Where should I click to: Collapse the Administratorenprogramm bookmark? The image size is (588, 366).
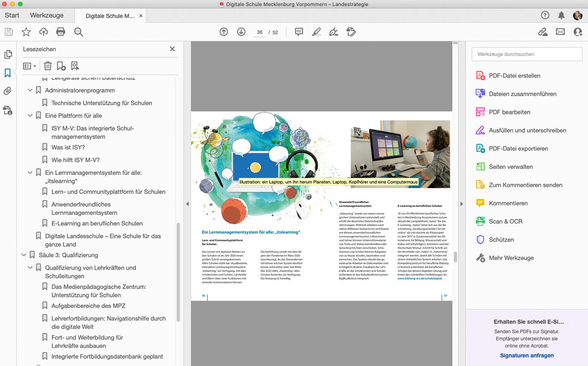[30, 90]
